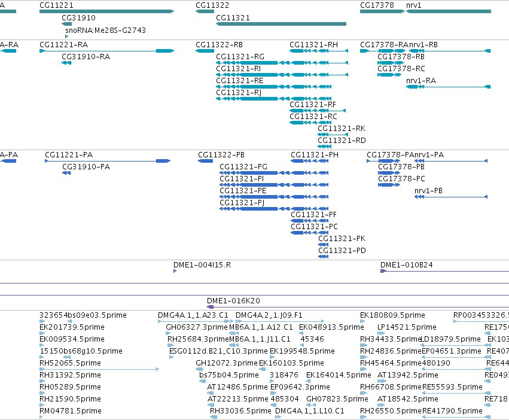Select EST 323654bs09e03.5prime

(83, 315)
